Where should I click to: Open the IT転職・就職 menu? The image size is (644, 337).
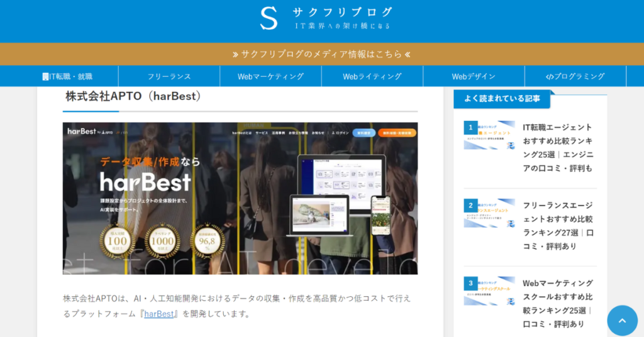click(x=67, y=76)
